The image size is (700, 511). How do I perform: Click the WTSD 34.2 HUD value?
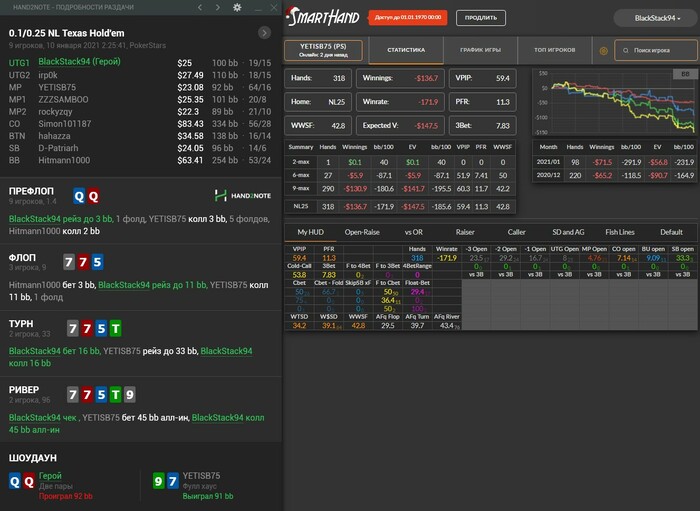click(x=299, y=326)
